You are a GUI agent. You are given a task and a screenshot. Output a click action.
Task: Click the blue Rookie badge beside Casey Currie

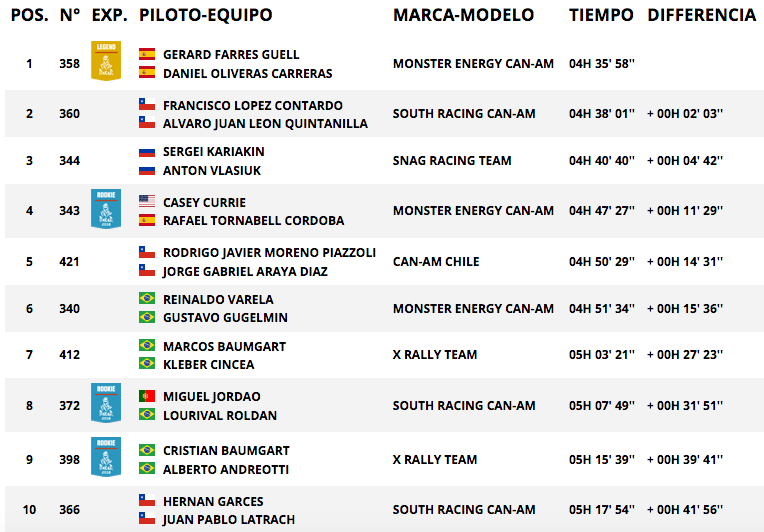(106, 209)
